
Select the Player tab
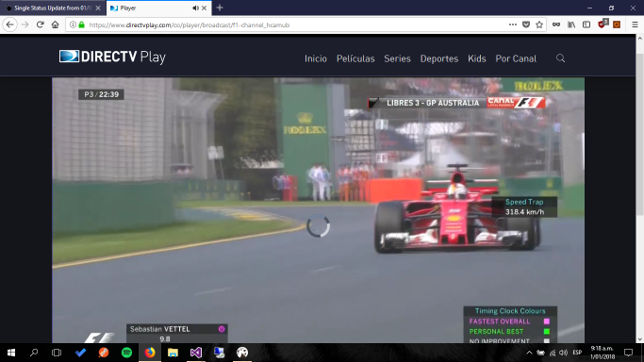(159, 8)
